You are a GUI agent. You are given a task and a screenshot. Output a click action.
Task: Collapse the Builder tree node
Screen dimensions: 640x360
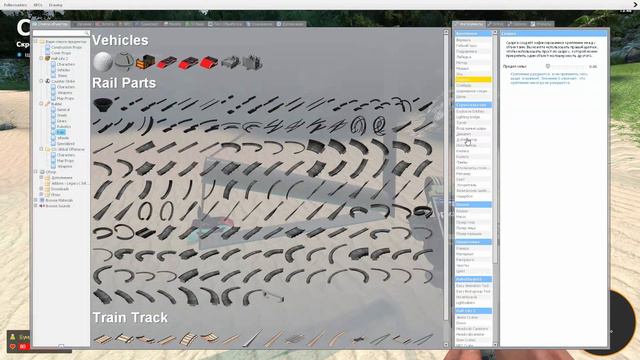click(41, 104)
